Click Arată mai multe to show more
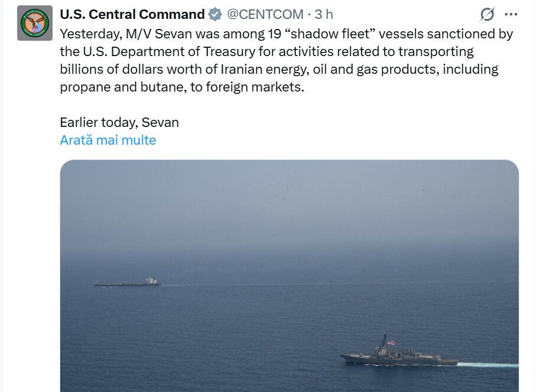553x392 pixels. pyautogui.click(x=108, y=141)
